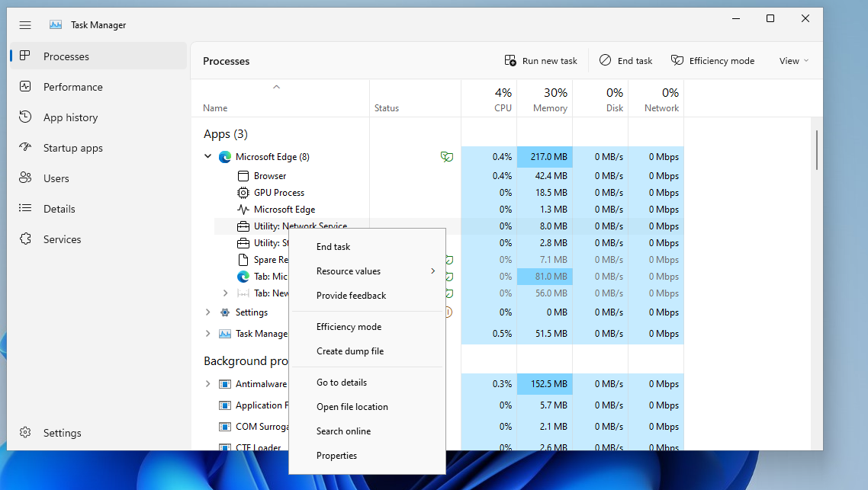Sort by the CPU column header

pos(489,98)
